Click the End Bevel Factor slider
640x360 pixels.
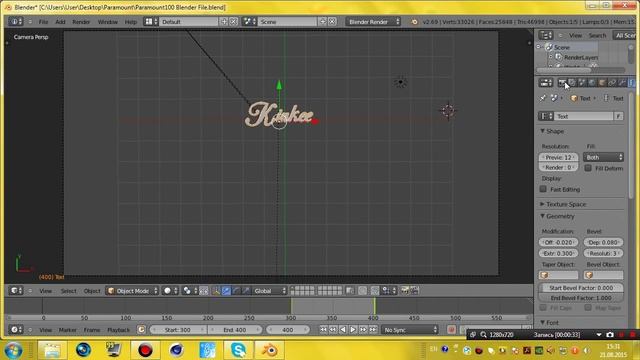(x=581, y=298)
